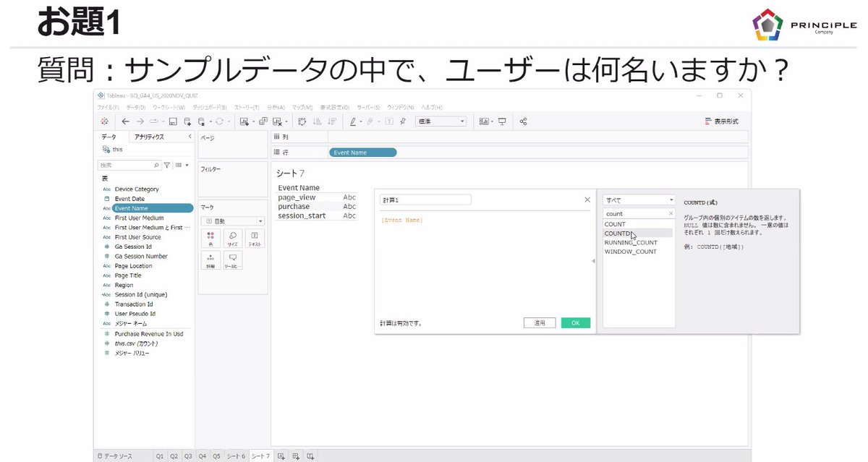The width and height of the screenshot is (868, 462).
Task: Click the Duplicate sheet toolbar icon
Action: click(263, 121)
